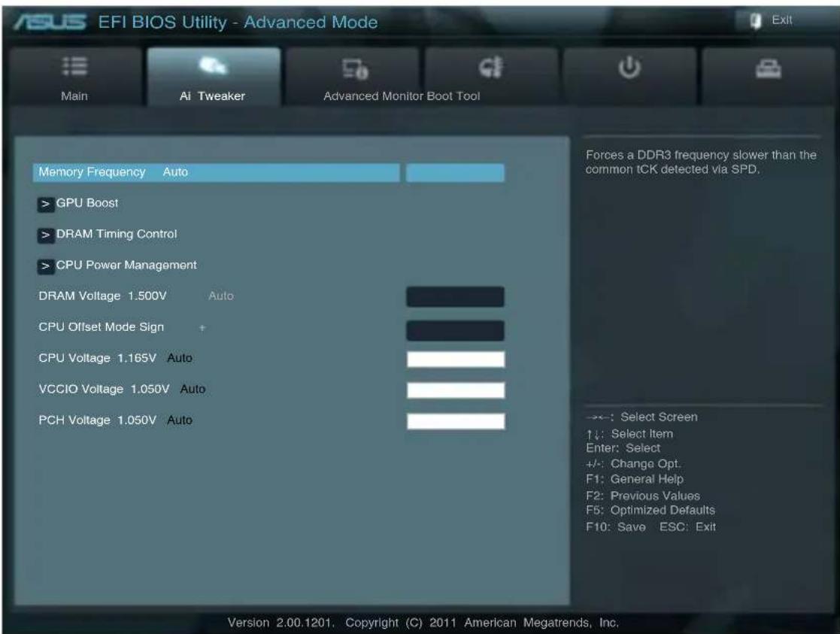Click the Exit door icon
The height and width of the screenshot is (634, 840).
coord(755,21)
